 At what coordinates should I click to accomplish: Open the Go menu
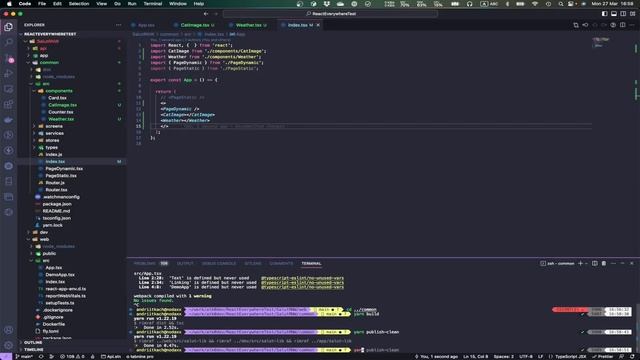(117, 4)
